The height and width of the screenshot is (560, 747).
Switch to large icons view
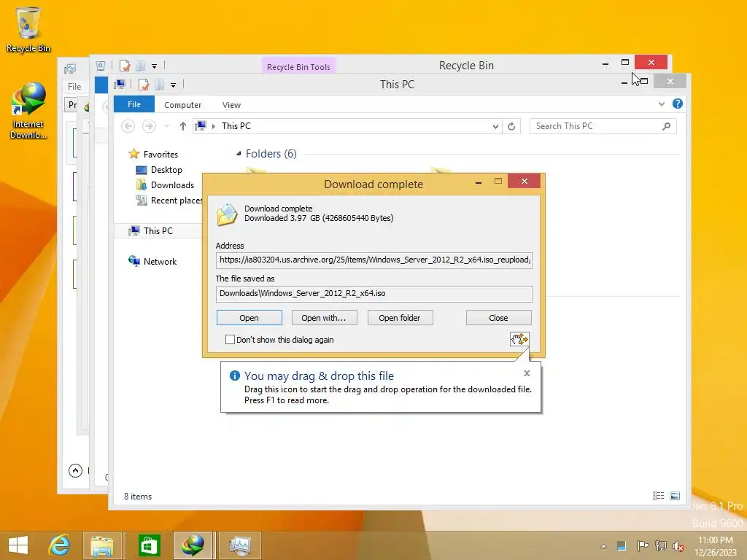675,496
